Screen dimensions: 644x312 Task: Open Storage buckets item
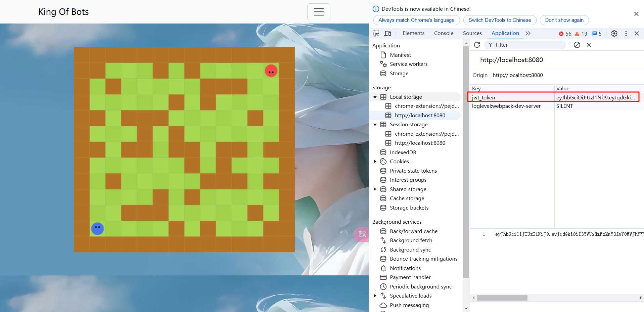click(x=409, y=208)
